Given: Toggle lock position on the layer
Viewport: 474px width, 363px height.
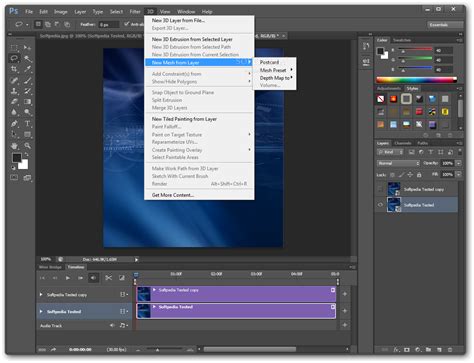Looking at the screenshot, I should 410,175.
